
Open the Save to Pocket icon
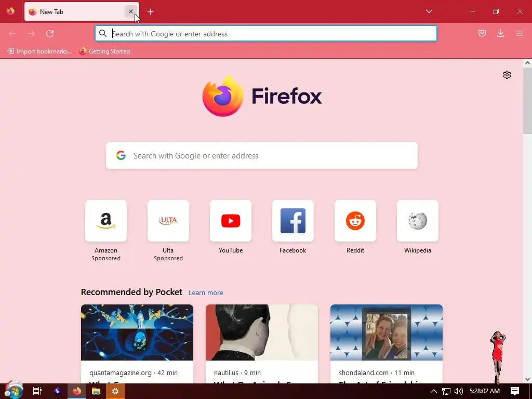482,33
